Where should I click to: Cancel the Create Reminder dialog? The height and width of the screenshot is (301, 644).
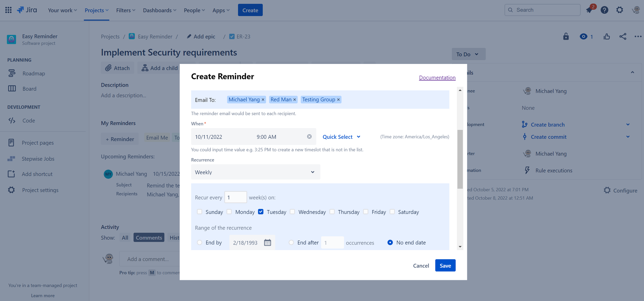coord(421,266)
